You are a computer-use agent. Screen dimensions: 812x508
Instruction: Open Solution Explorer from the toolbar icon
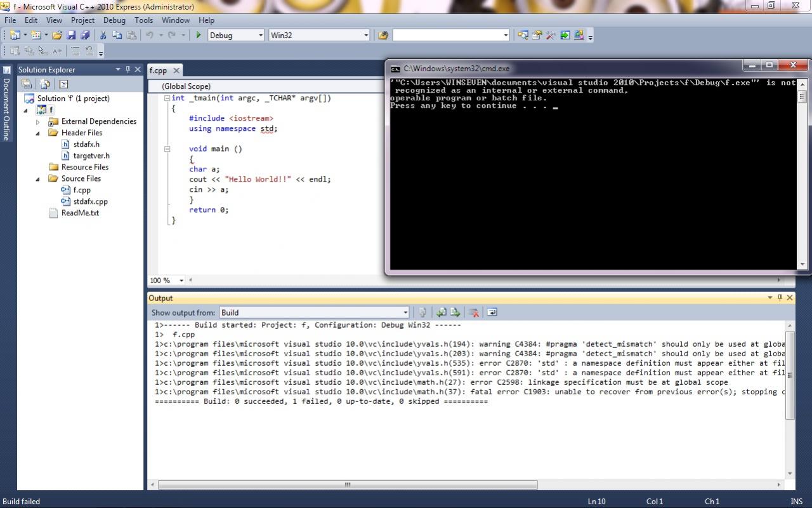(x=523, y=36)
